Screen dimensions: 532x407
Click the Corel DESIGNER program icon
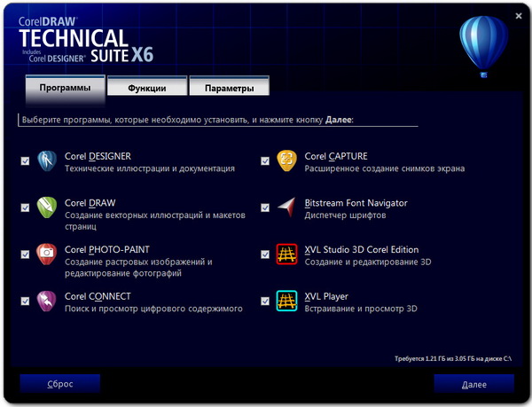click(x=46, y=160)
